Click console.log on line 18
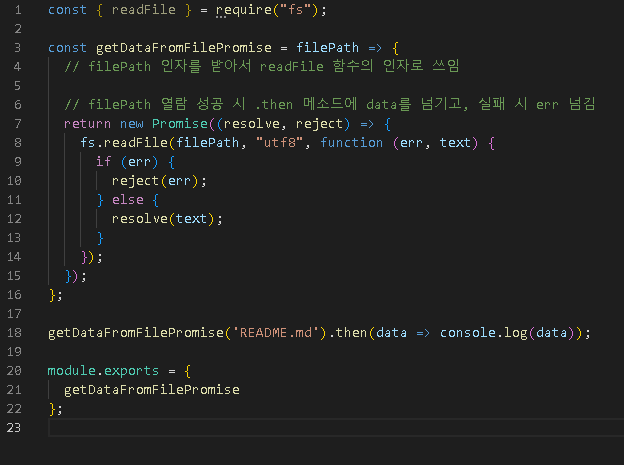 click(x=484, y=333)
